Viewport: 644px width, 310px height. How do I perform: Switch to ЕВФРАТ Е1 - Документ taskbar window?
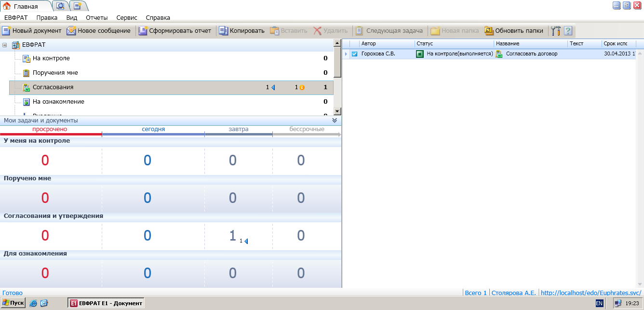click(107, 303)
